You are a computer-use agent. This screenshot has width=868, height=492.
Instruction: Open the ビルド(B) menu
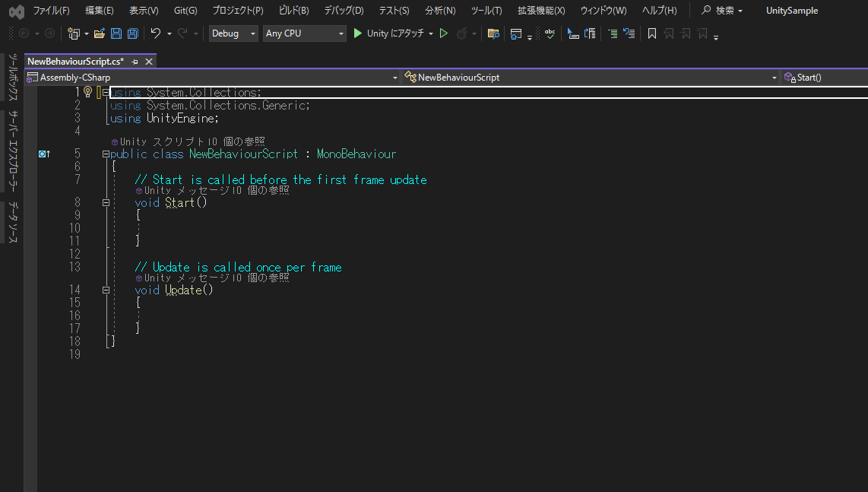coord(293,11)
